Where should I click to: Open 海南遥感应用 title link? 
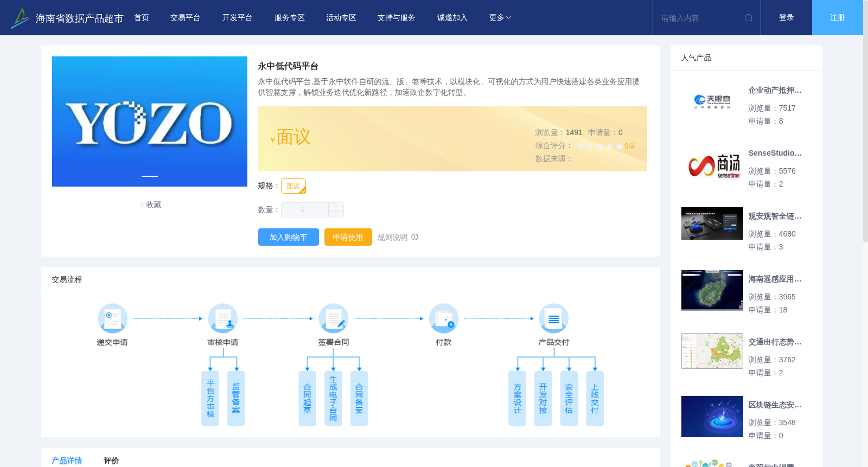click(775, 279)
